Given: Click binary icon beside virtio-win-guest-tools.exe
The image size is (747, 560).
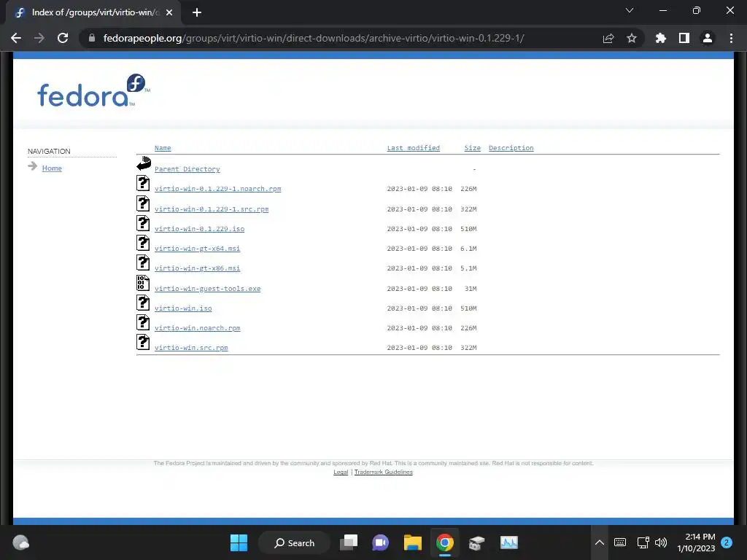Looking at the screenshot, I should coord(143,283).
